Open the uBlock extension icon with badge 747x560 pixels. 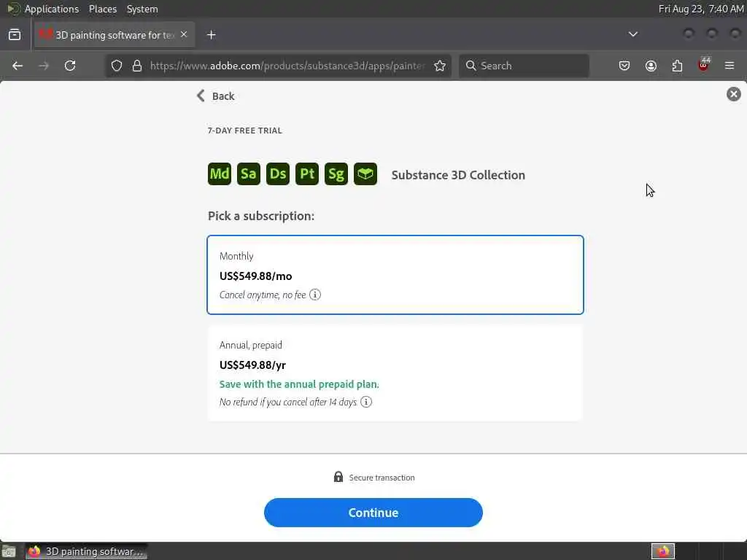[x=704, y=65]
